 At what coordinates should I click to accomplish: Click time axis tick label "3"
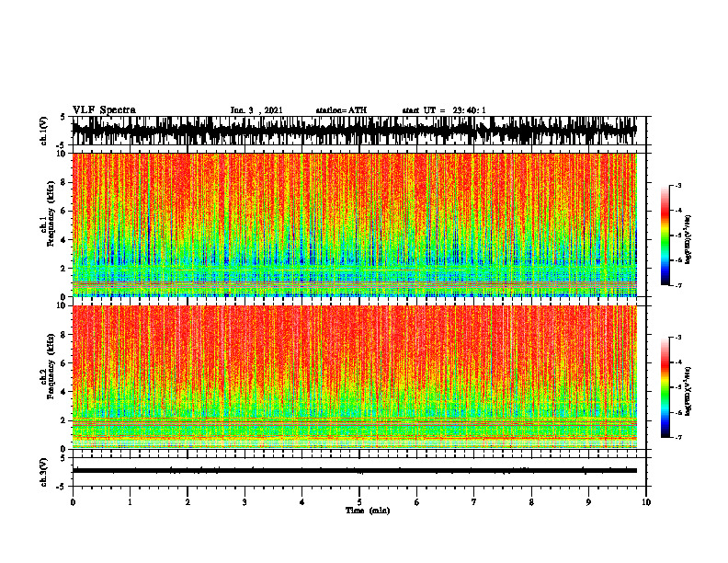click(x=245, y=502)
